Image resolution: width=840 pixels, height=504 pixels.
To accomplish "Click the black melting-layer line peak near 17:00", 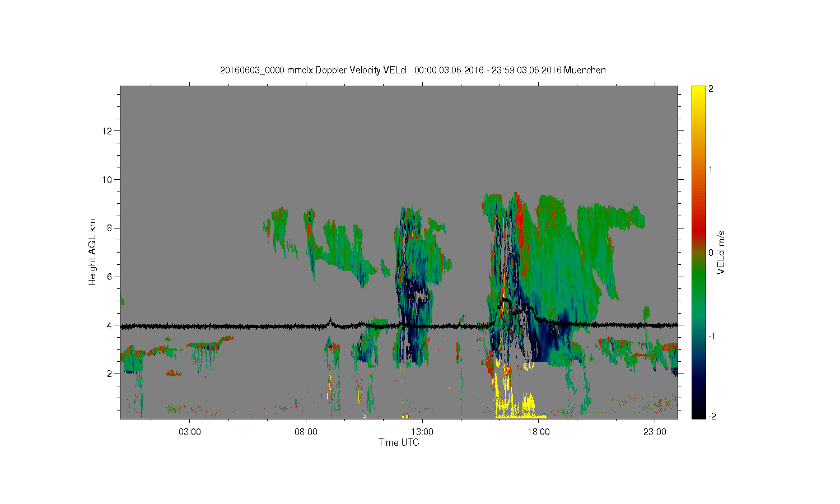I will click(x=505, y=300).
